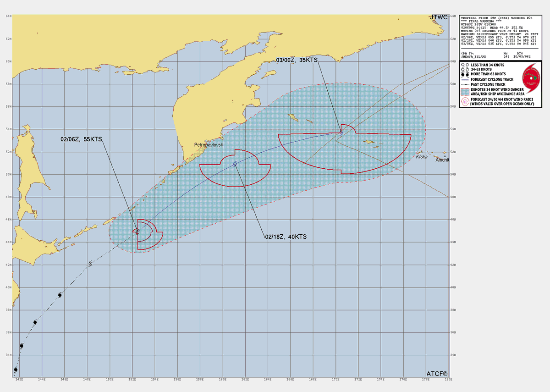The image size is (550, 392).
Task: Click the '02/06Z, WINDS 055 KTS' forecast line
Action: coord(499,38)
